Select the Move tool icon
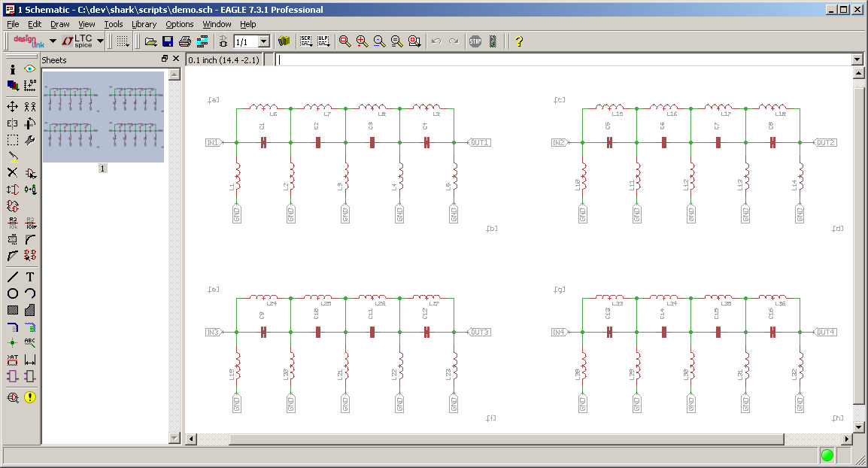 click(x=12, y=106)
